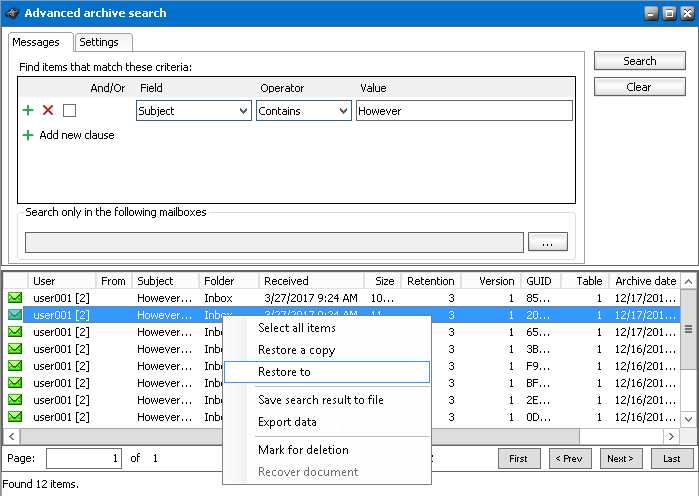Remove the clause with the red X icon
The width and height of the screenshot is (699, 496).
pos(48,111)
